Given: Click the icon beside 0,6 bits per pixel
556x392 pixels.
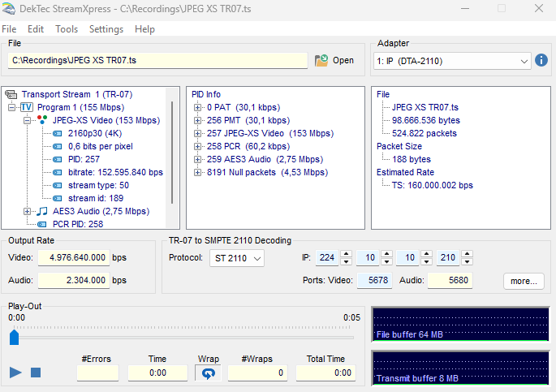Looking at the screenshot, I should (x=57, y=146).
